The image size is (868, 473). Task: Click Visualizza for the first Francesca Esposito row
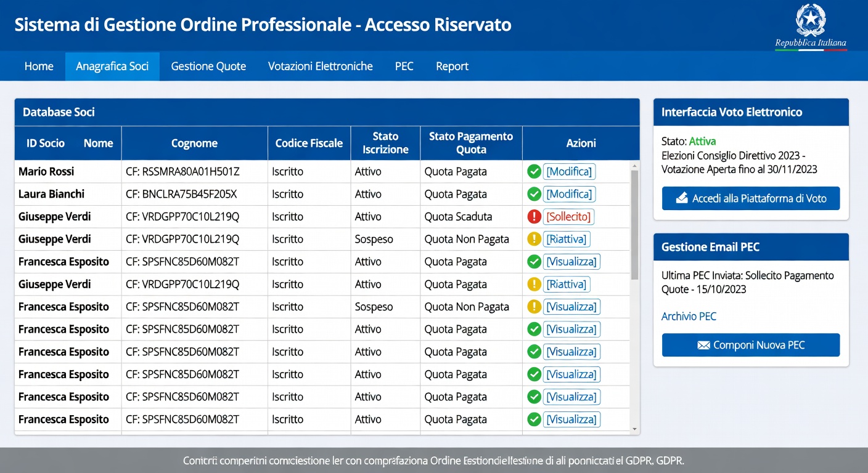[571, 261]
